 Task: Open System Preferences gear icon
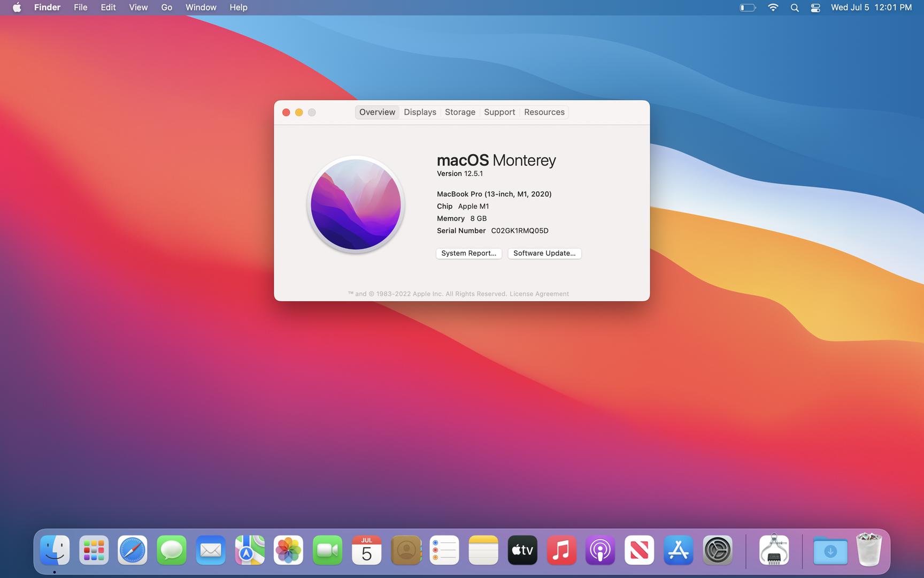click(x=718, y=550)
